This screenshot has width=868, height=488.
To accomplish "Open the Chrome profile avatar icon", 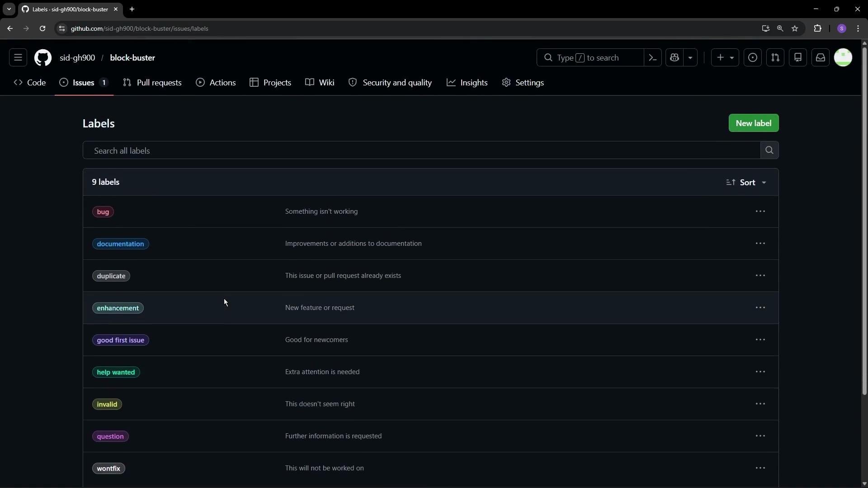I will coord(841,28).
